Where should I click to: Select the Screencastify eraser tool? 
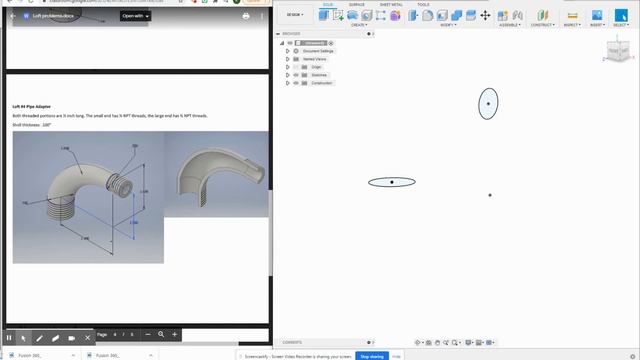click(x=55, y=338)
